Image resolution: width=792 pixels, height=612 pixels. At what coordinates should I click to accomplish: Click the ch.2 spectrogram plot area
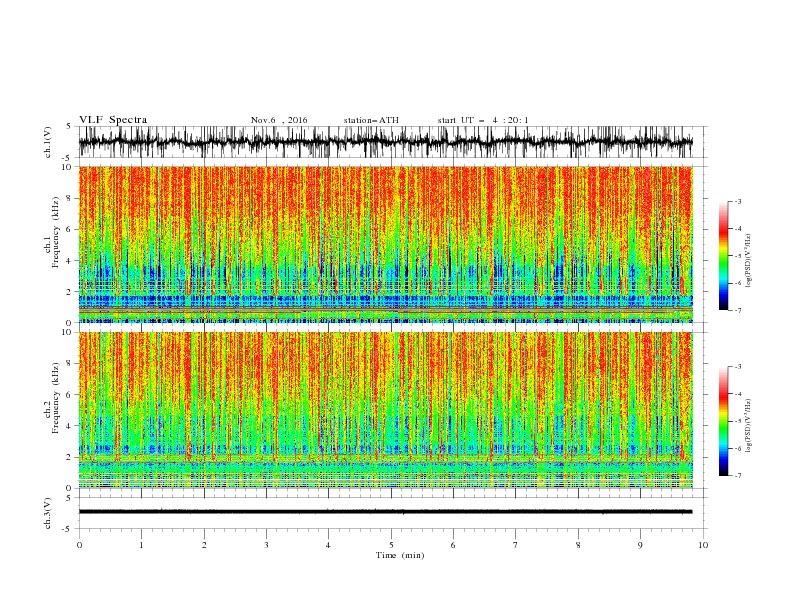point(385,410)
